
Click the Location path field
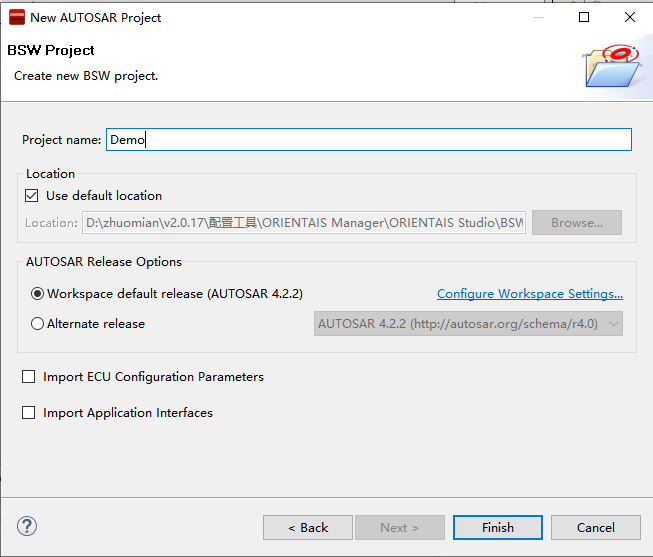pos(304,223)
